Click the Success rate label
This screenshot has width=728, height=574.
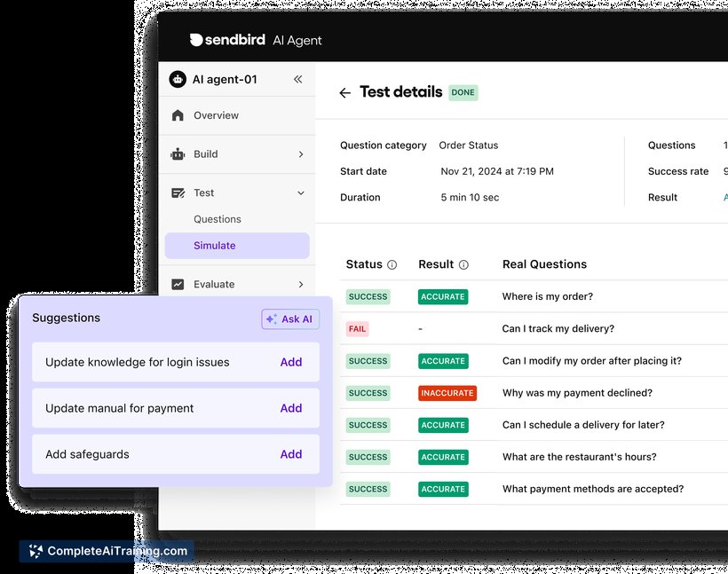tap(678, 171)
